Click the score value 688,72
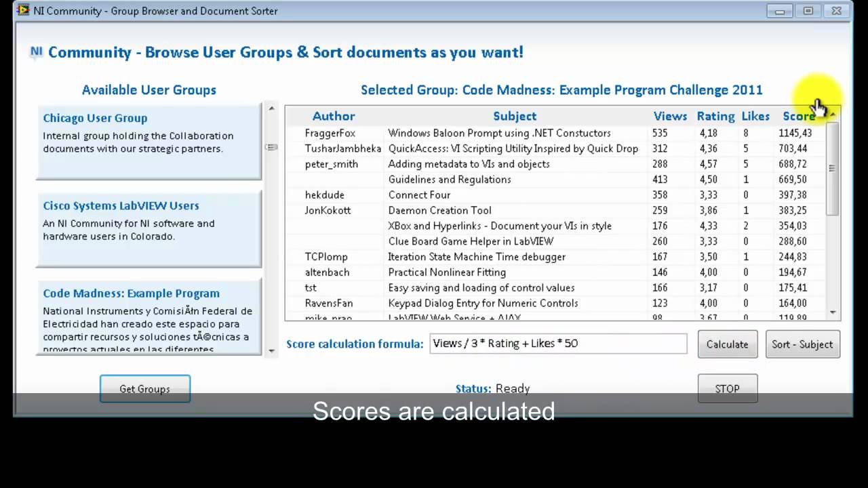Screen dimensions: 868x488 click(793, 164)
